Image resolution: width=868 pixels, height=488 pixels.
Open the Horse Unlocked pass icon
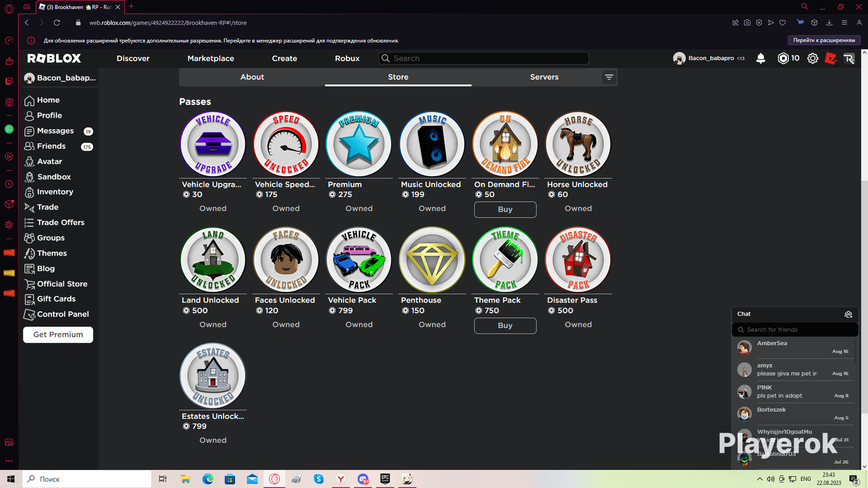[x=578, y=144]
